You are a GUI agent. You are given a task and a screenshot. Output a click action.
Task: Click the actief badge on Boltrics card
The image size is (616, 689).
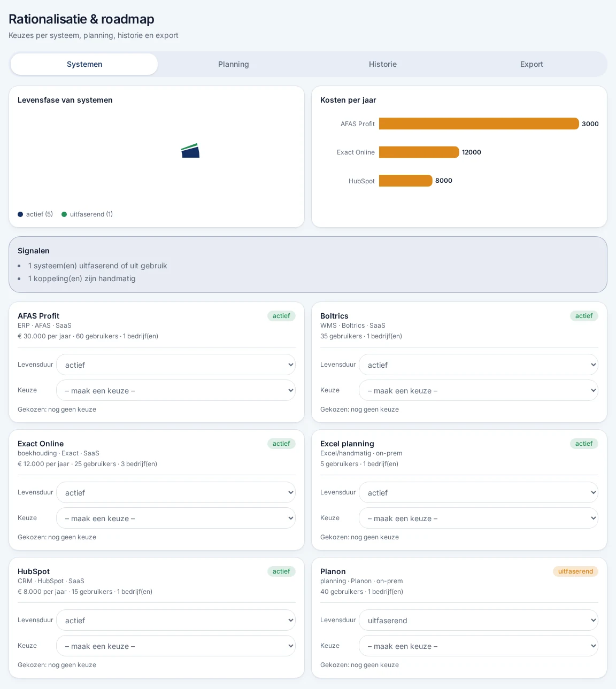coord(584,316)
